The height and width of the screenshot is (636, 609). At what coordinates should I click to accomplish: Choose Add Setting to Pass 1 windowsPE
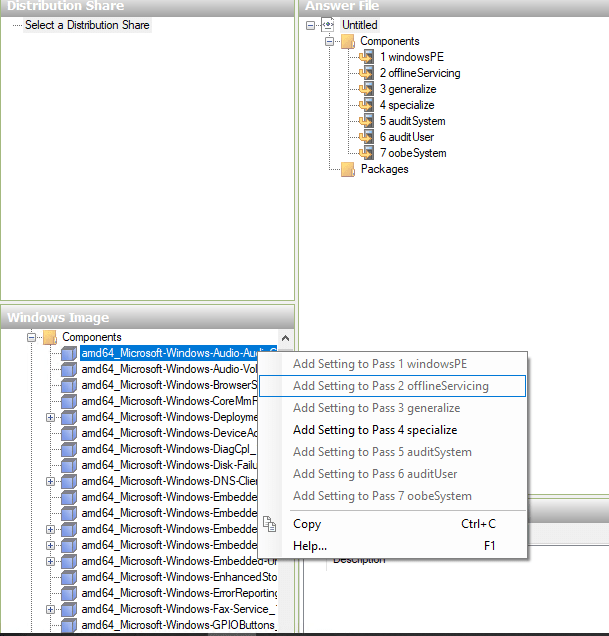[x=392, y=364]
